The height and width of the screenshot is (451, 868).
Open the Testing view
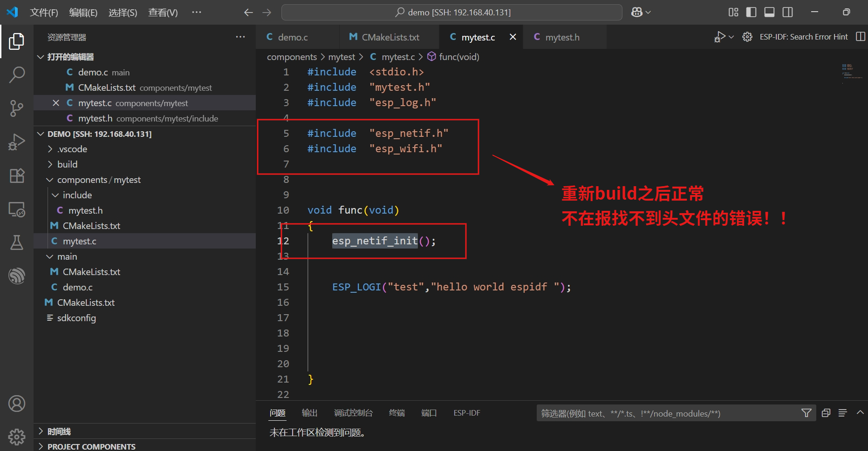coord(17,242)
